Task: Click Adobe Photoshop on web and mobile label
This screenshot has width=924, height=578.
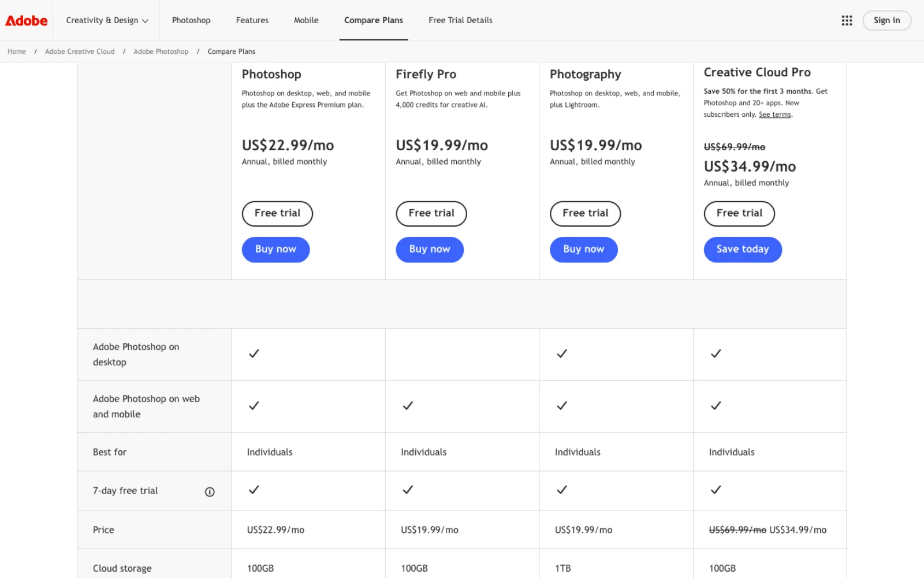Action: (x=146, y=406)
